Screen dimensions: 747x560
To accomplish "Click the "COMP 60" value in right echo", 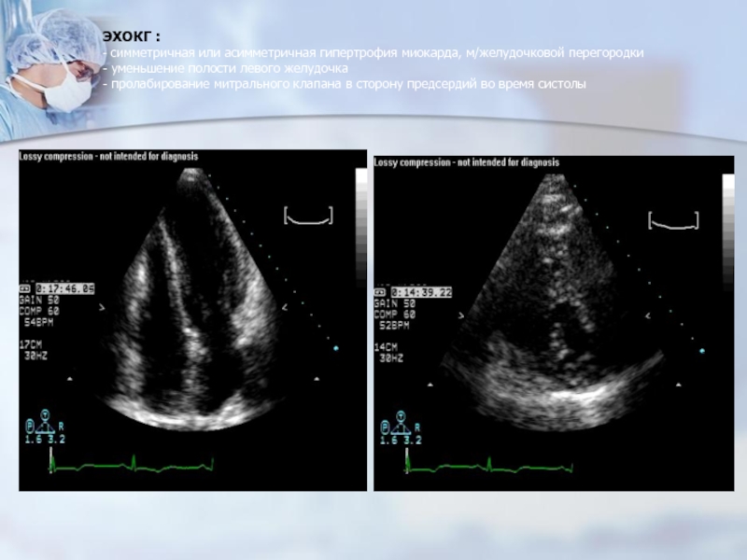I will (394, 315).
